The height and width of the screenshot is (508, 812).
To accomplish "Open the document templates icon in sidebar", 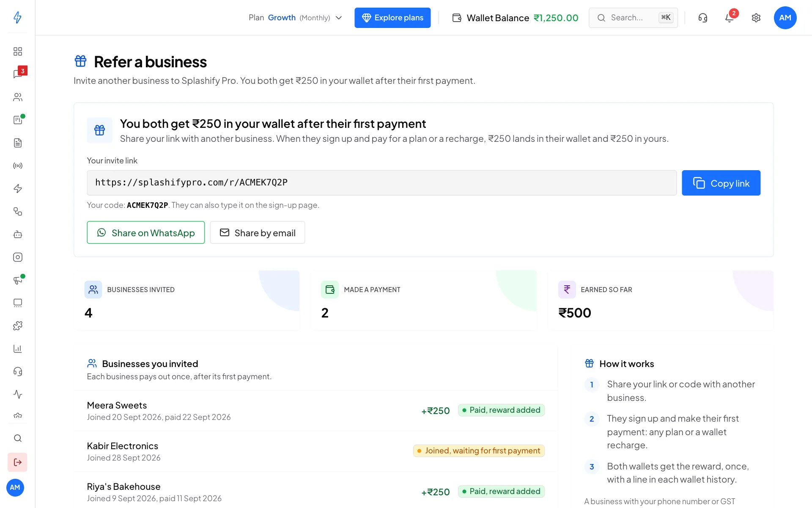I will point(17,143).
